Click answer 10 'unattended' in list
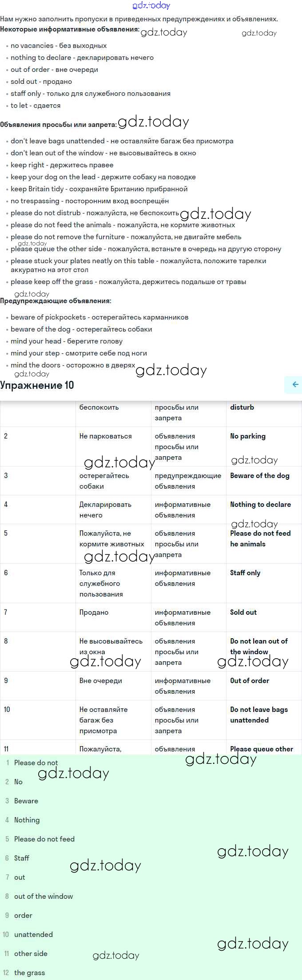The width and height of the screenshot is (302, 980). (33, 934)
